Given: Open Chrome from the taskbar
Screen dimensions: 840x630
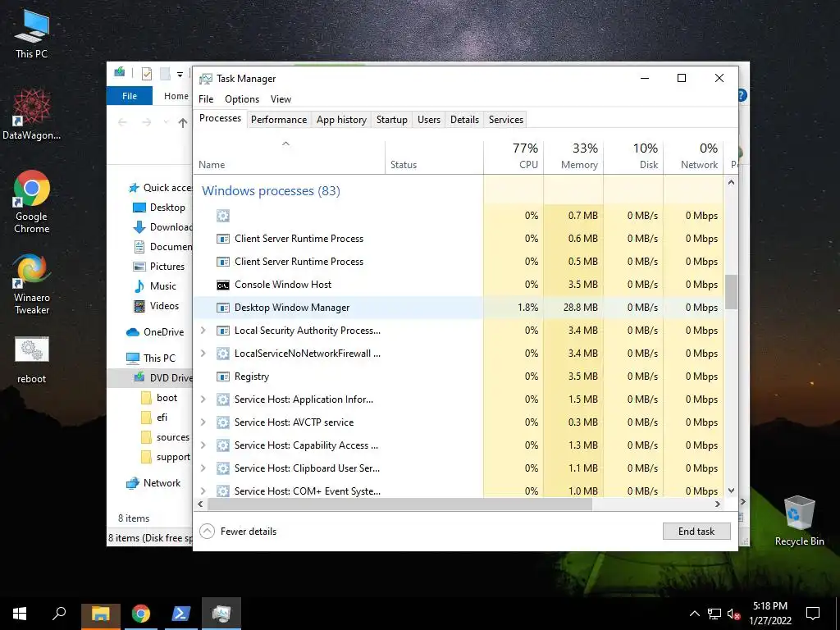Looking at the screenshot, I should 141,614.
